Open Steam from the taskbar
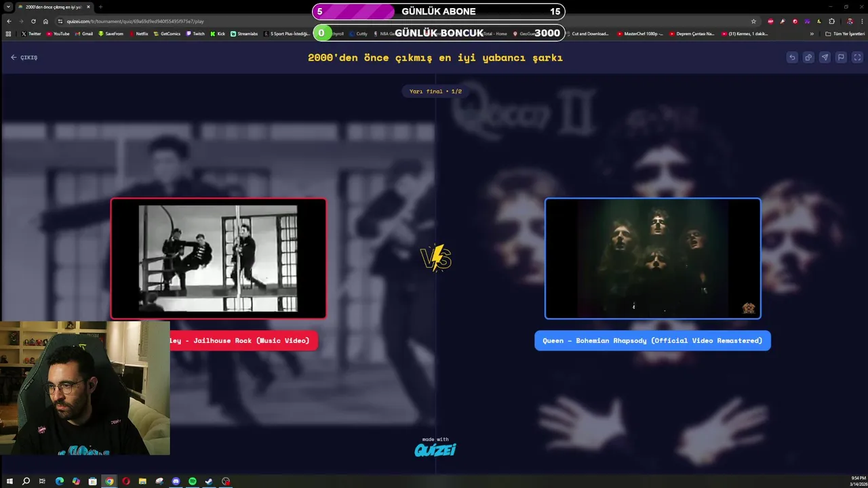 pos(209,481)
